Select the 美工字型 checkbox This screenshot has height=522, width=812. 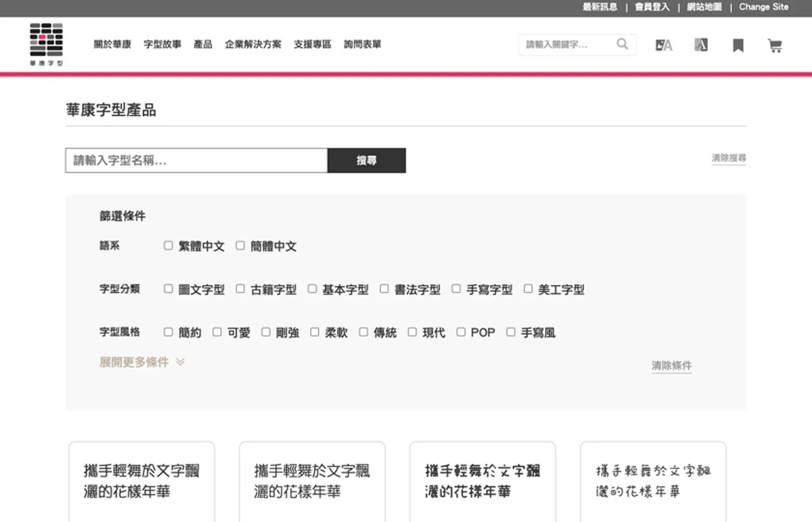coord(528,289)
